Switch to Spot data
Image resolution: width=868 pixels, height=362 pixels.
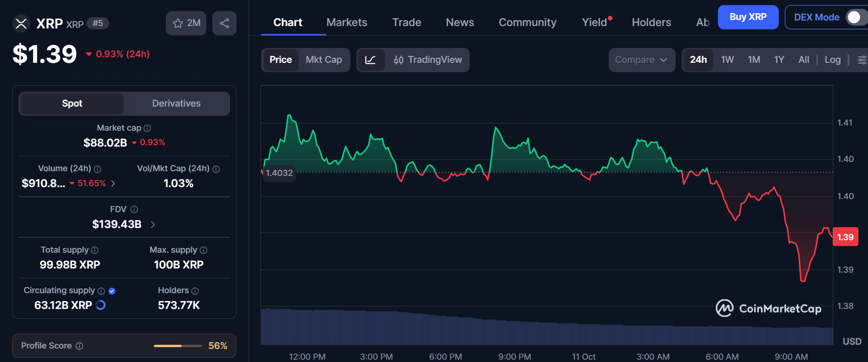[x=72, y=103]
